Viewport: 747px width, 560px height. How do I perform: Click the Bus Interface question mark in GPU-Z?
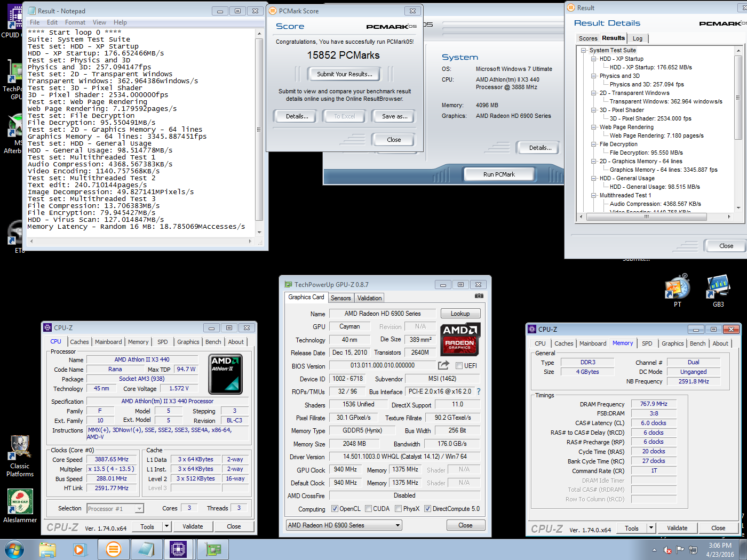pyautogui.click(x=479, y=391)
